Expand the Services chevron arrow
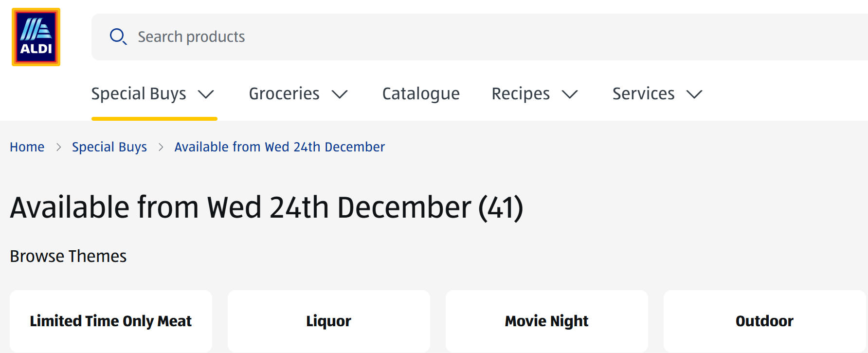This screenshot has height=353, width=868. tap(694, 94)
